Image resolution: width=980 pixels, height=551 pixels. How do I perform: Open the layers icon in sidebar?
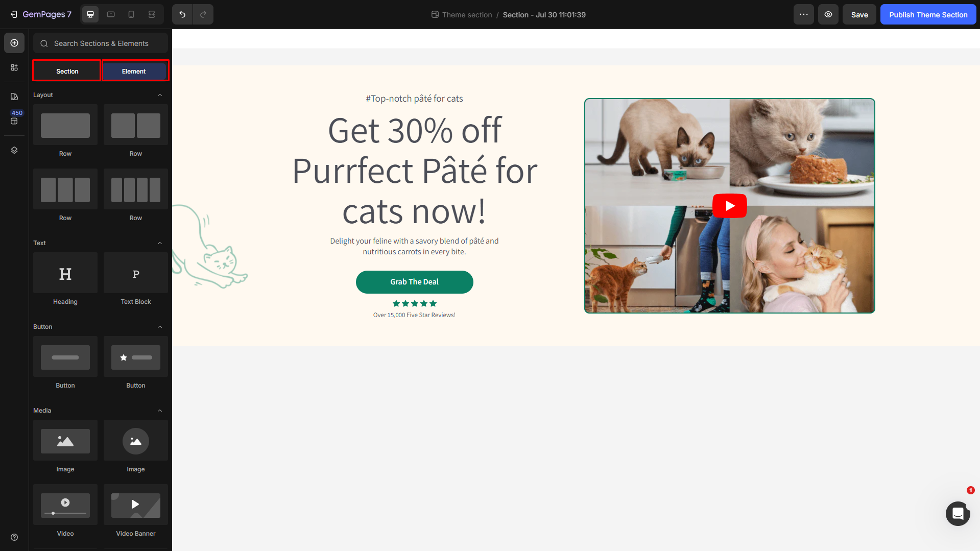(x=14, y=150)
